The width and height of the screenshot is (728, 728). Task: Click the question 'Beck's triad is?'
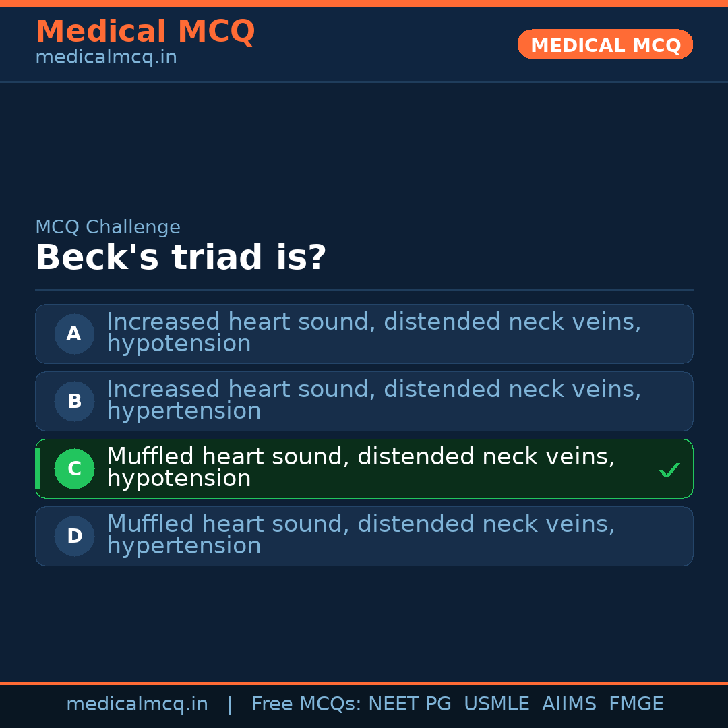[x=181, y=258]
